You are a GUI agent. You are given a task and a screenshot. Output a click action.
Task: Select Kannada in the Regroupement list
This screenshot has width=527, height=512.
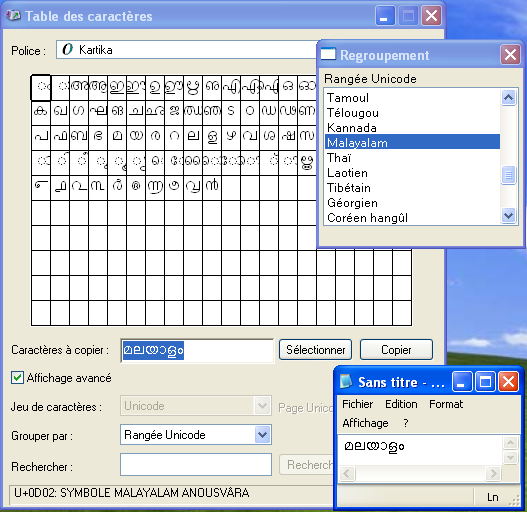point(412,128)
